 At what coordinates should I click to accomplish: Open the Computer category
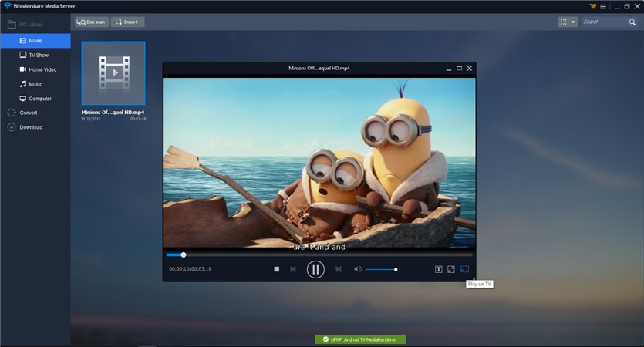pyautogui.click(x=35, y=99)
